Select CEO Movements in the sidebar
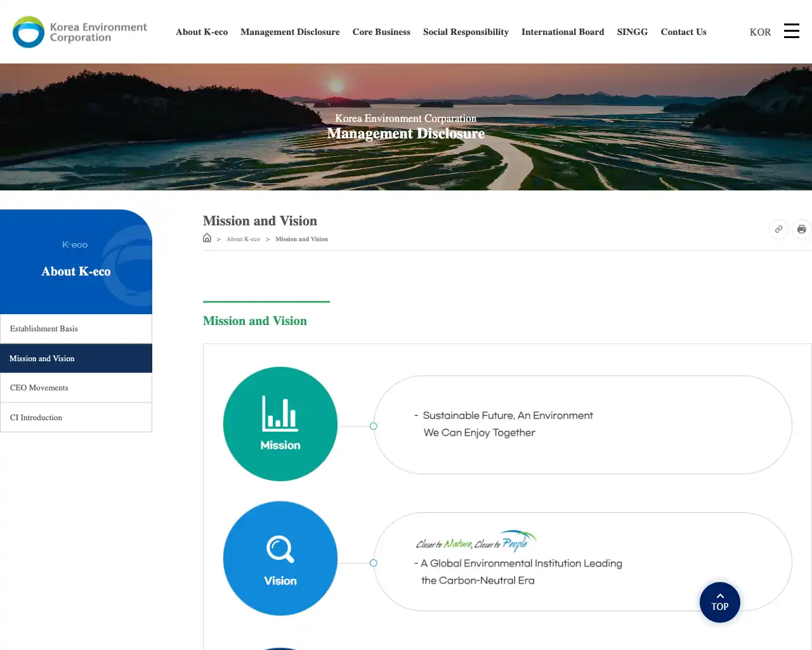 click(x=39, y=387)
